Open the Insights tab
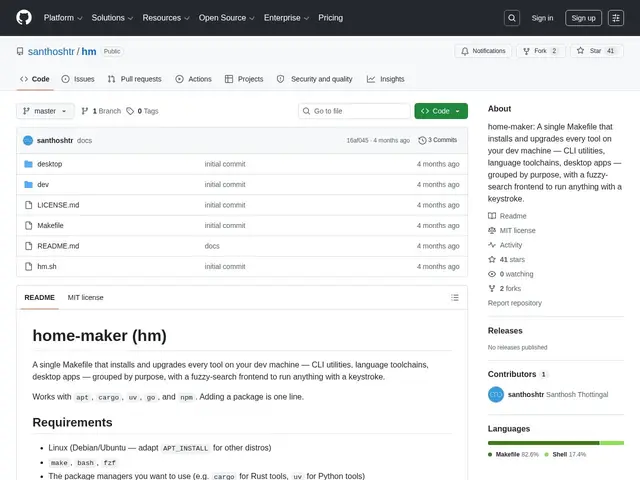 (x=386, y=79)
